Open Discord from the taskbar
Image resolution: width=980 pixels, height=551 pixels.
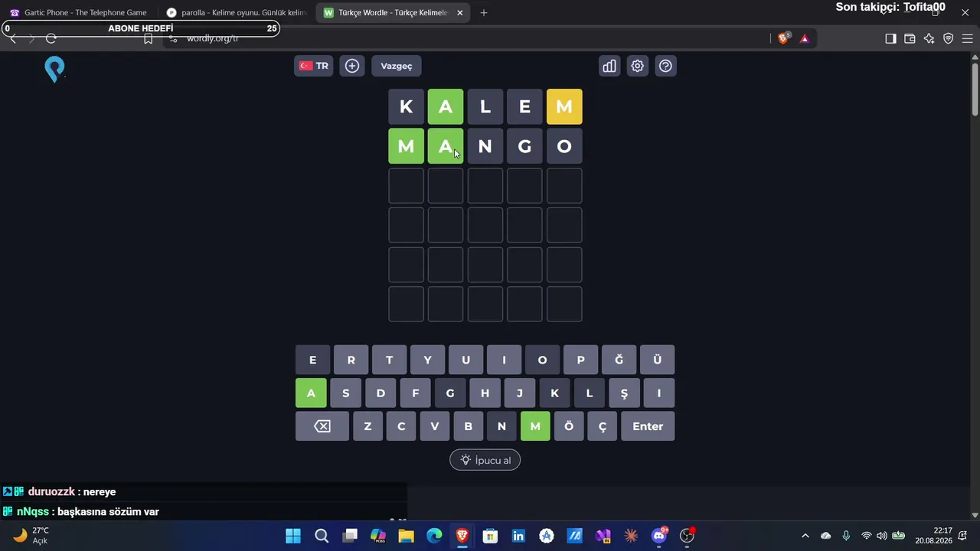659,536
